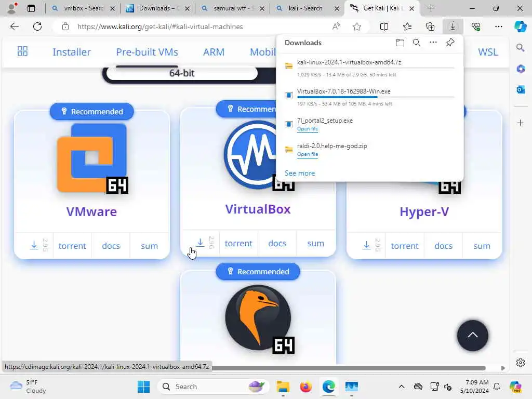Switch to the Downloads browser tab
532x399 pixels.
(x=158, y=8)
